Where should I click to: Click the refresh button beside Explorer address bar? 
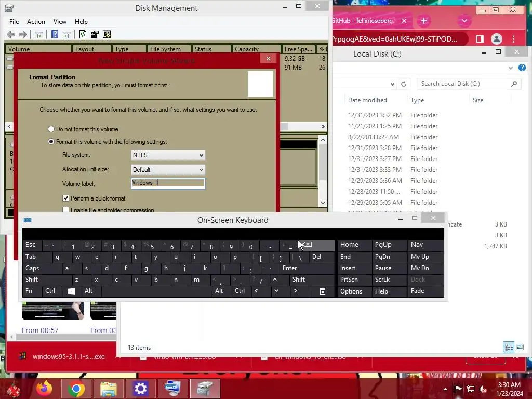pos(403,84)
